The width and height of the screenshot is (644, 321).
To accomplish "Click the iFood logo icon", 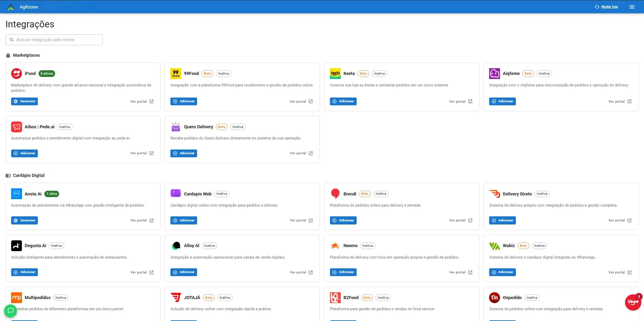I will pyautogui.click(x=17, y=73).
